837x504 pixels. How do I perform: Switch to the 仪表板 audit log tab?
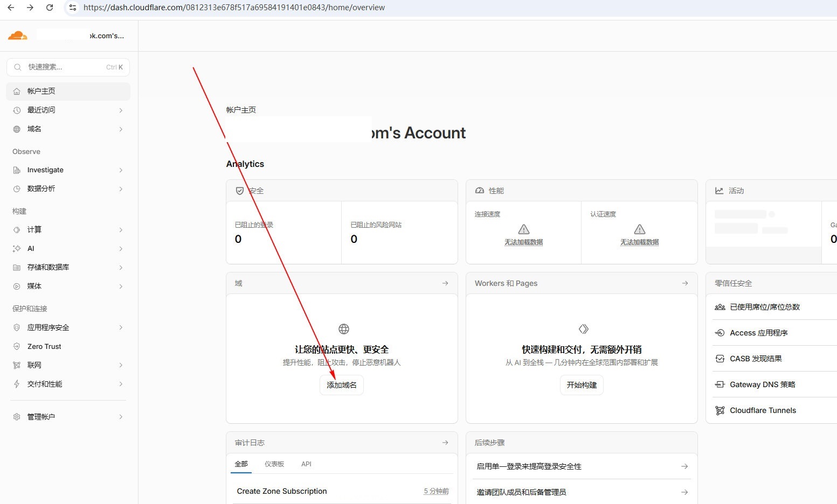click(274, 464)
